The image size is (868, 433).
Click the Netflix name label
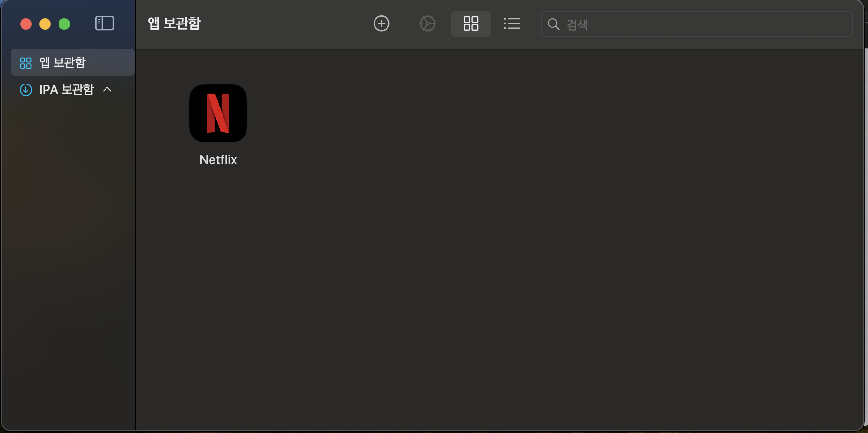coord(218,160)
